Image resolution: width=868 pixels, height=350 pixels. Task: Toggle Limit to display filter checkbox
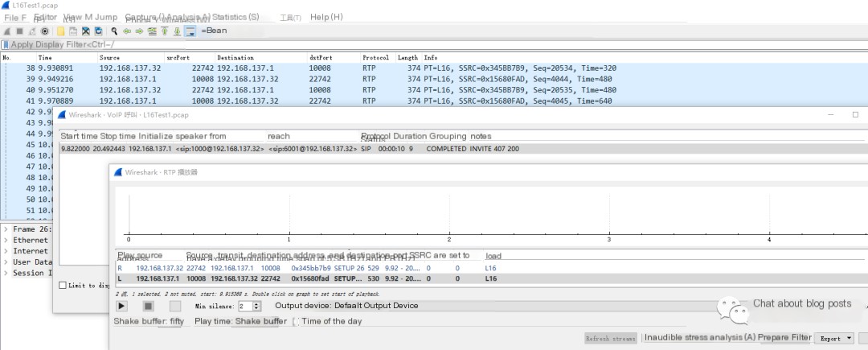point(63,285)
